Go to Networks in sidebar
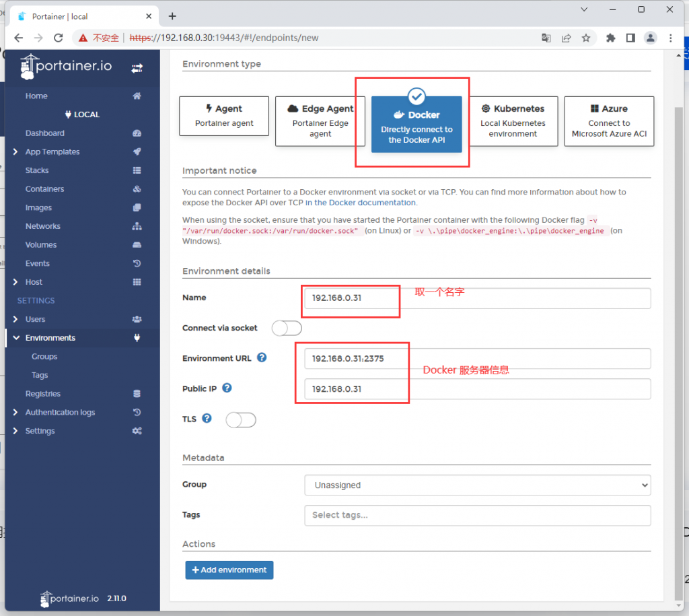Image resolution: width=689 pixels, height=616 pixels. (42, 226)
